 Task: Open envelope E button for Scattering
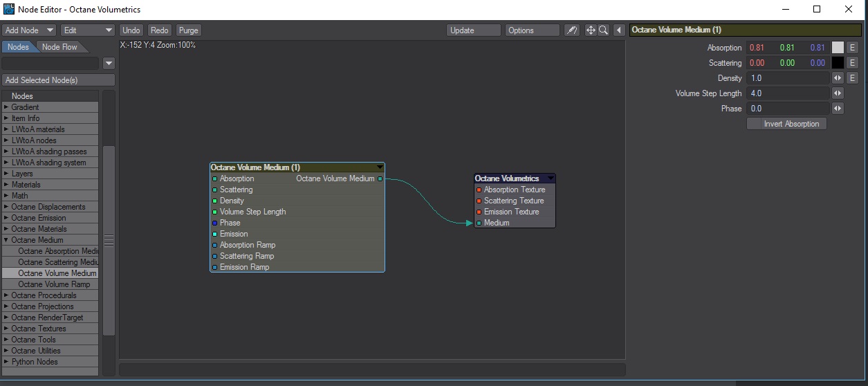point(852,63)
